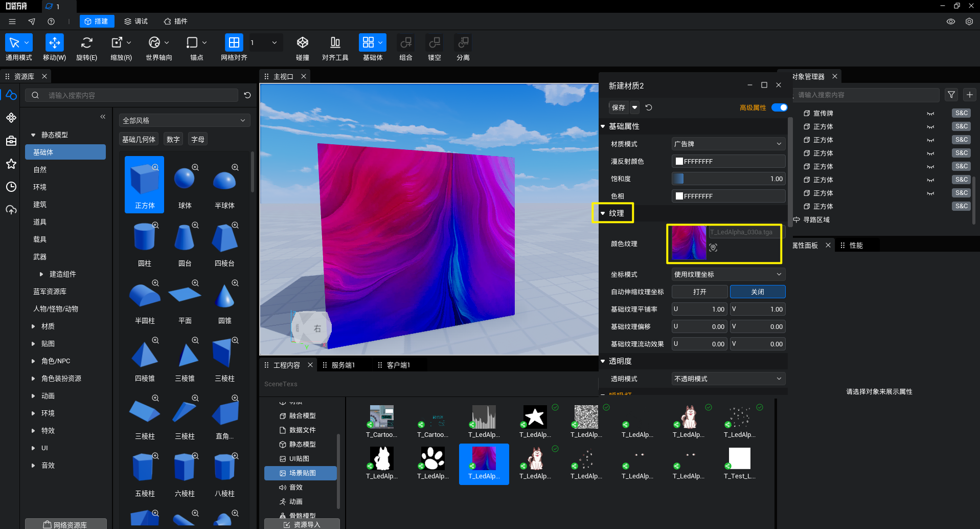Filter by 数字 tag

click(173, 139)
